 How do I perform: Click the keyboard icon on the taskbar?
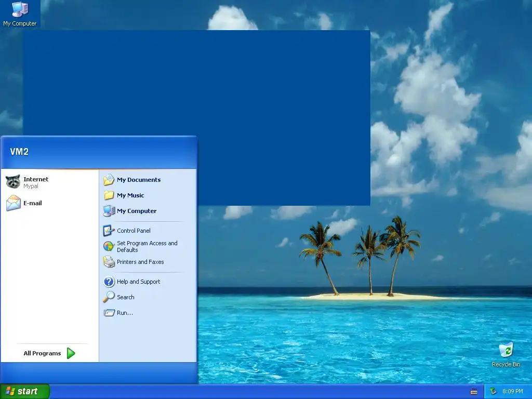click(474, 392)
